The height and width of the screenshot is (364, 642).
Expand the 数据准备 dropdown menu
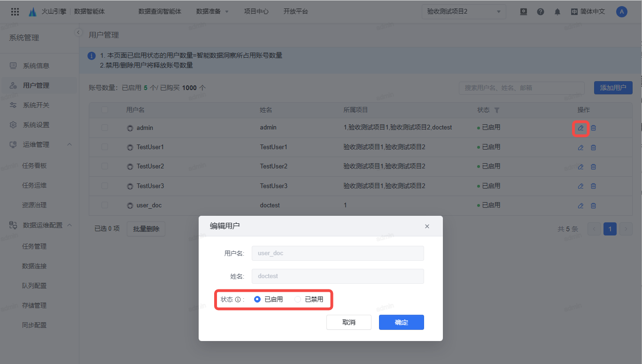pos(212,11)
